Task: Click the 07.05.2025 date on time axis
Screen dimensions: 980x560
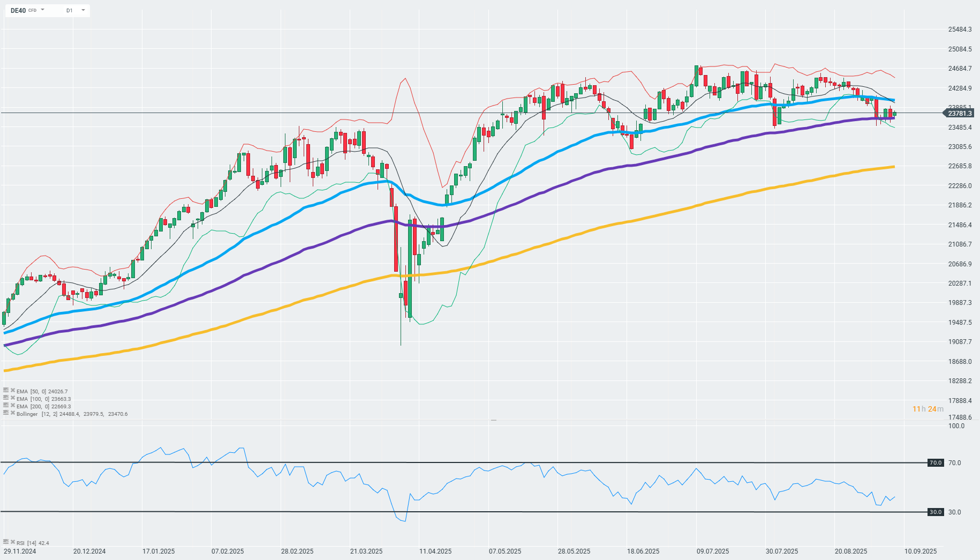Action: point(505,551)
